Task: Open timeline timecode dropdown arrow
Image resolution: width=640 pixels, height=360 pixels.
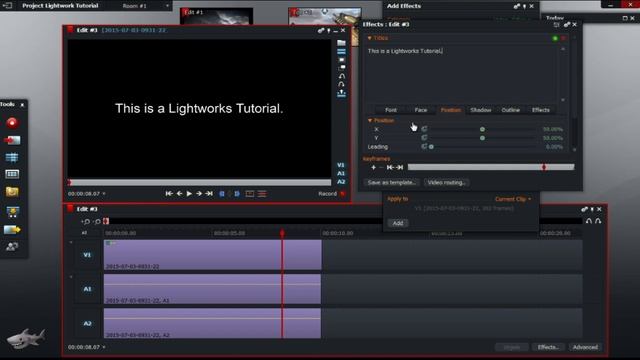Action: [104, 347]
